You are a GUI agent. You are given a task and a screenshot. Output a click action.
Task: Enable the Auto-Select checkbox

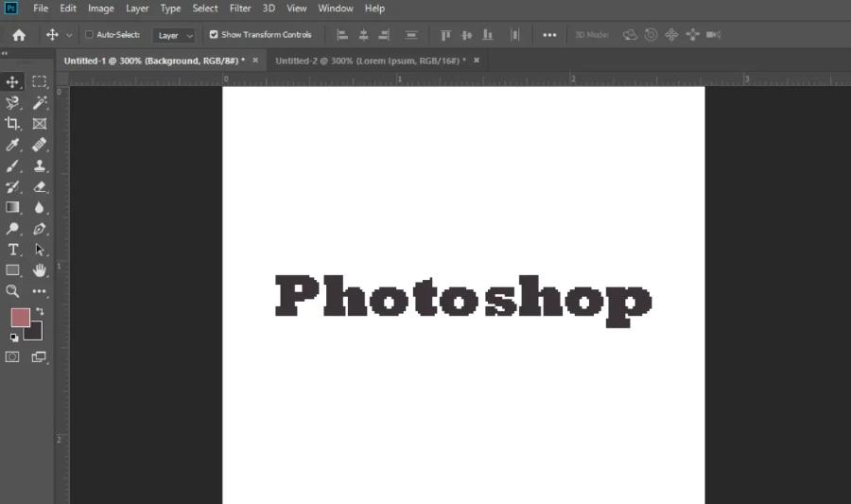click(89, 35)
